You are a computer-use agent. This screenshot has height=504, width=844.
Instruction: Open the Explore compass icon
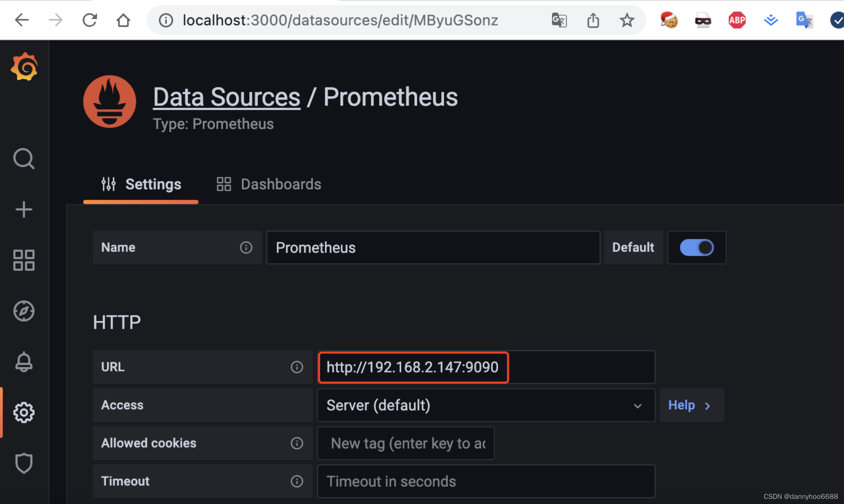click(x=24, y=311)
